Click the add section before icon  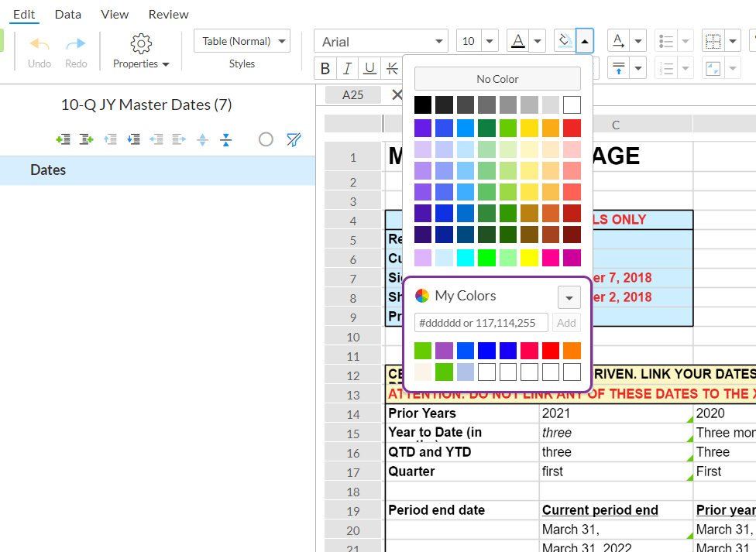(63, 139)
